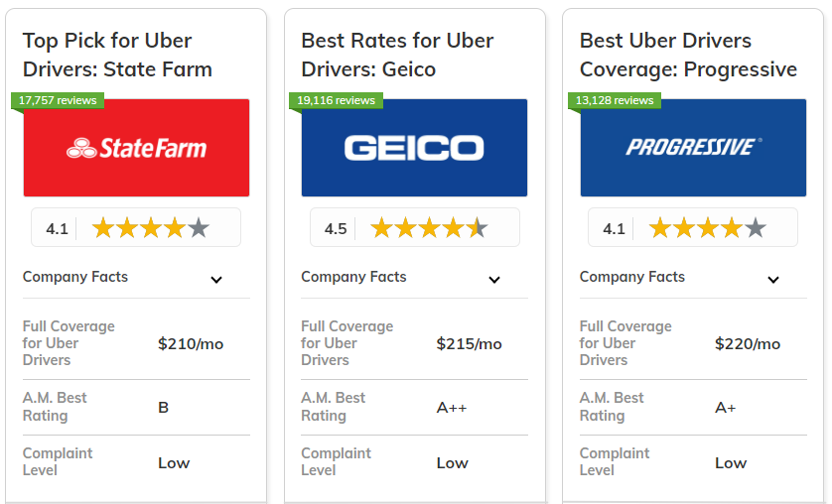Screen dimensions: 832x504
Task: Click State Farm's first gold star
Action: (103, 228)
